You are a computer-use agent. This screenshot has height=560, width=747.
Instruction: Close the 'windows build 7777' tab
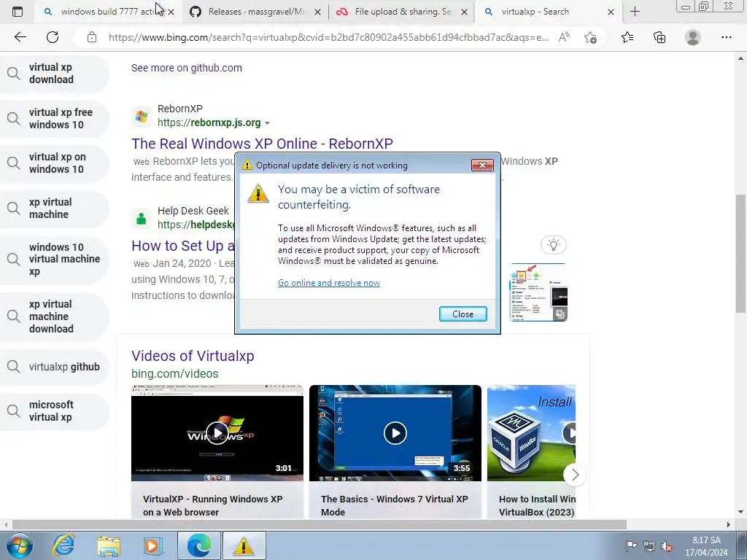tap(171, 12)
